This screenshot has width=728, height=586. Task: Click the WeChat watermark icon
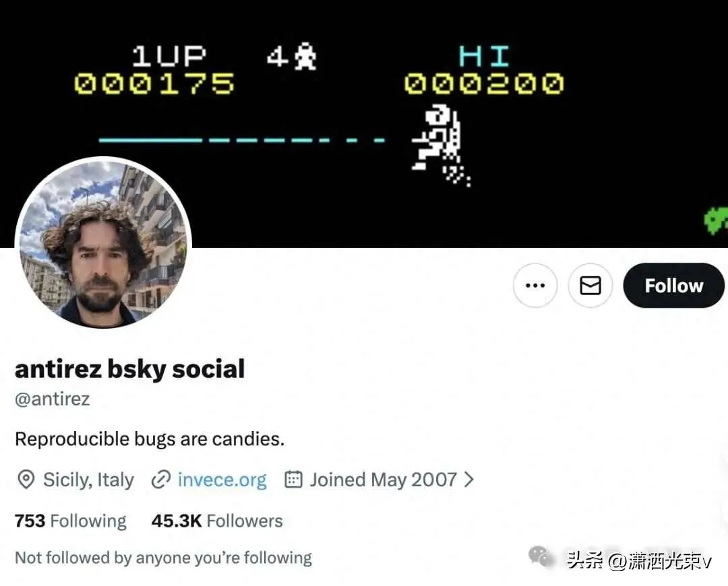point(541,556)
